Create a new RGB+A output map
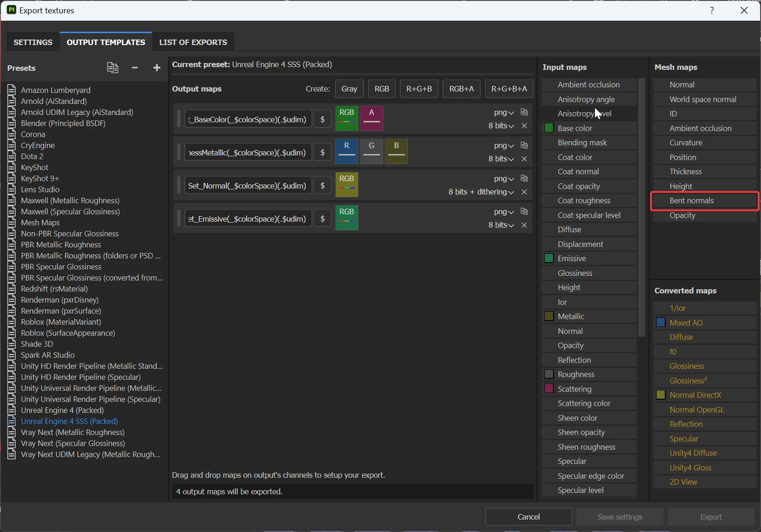The image size is (761, 532). [x=461, y=89]
